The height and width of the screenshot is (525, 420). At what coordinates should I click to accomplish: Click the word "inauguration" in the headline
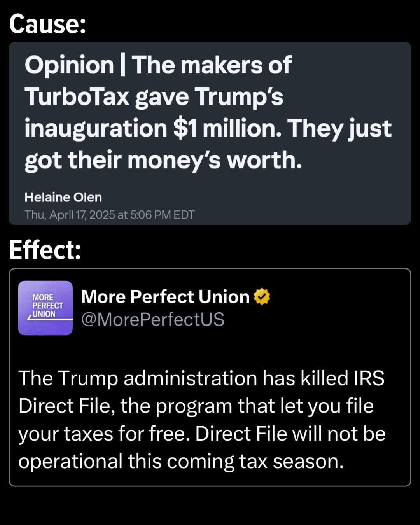click(x=95, y=128)
